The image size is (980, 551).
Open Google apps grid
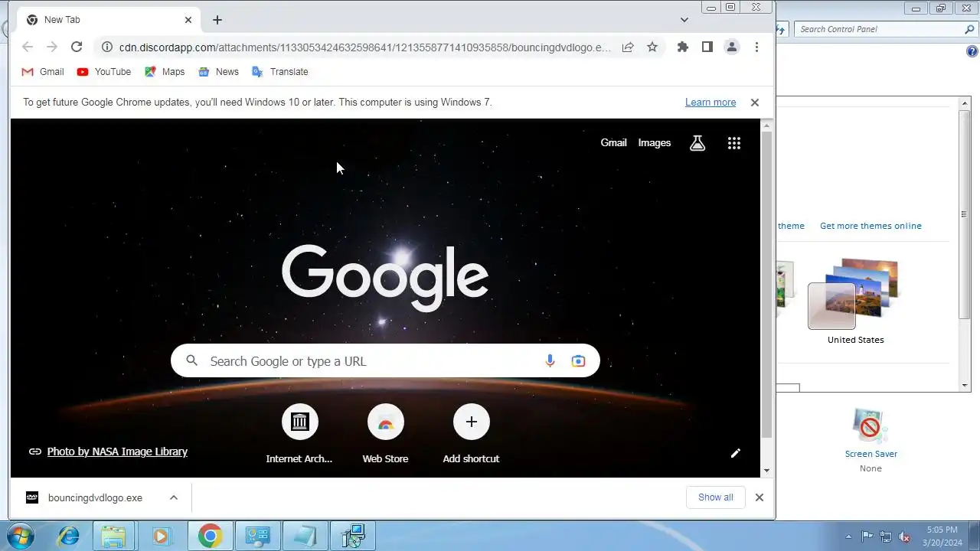tap(734, 143)
